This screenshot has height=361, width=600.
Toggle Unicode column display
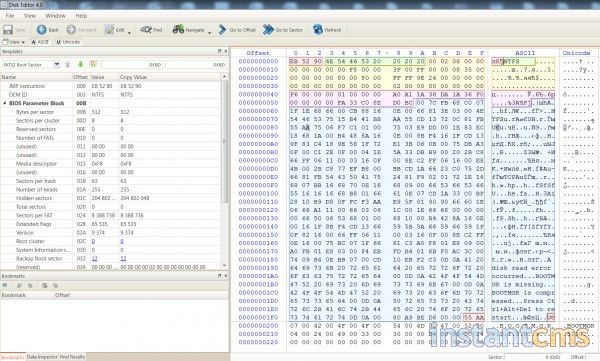coord(68,42)
